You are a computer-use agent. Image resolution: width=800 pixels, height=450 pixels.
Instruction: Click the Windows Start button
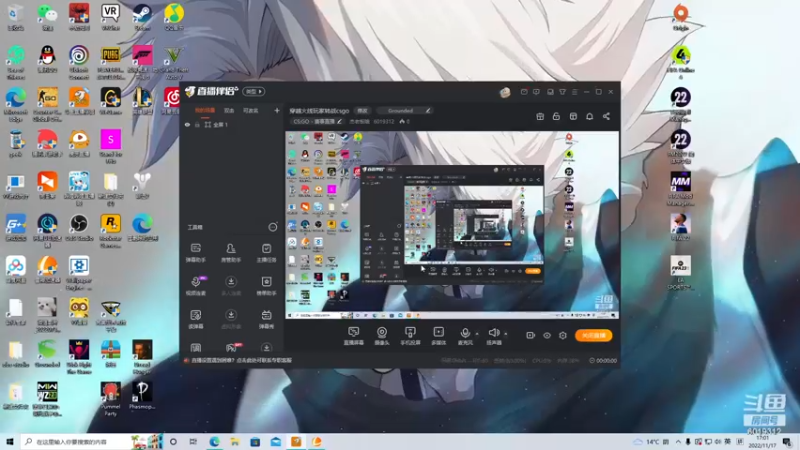click(x=9, y=442)
